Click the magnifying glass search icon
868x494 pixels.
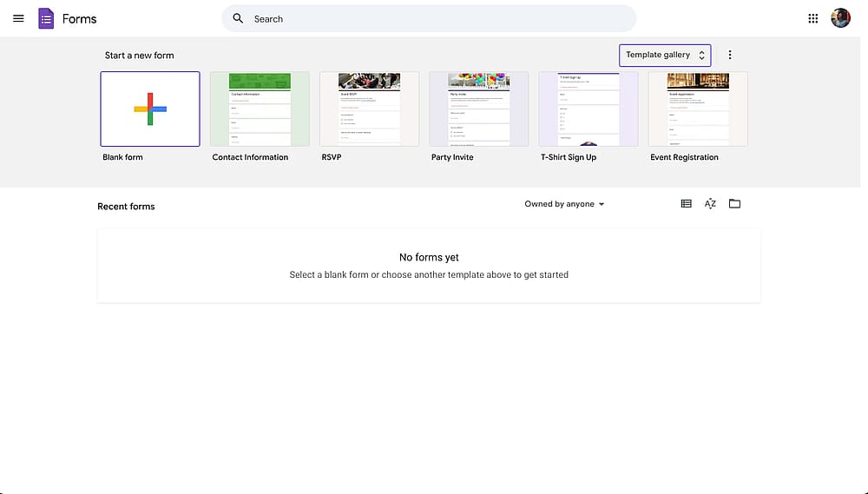[x=238, y=19]
